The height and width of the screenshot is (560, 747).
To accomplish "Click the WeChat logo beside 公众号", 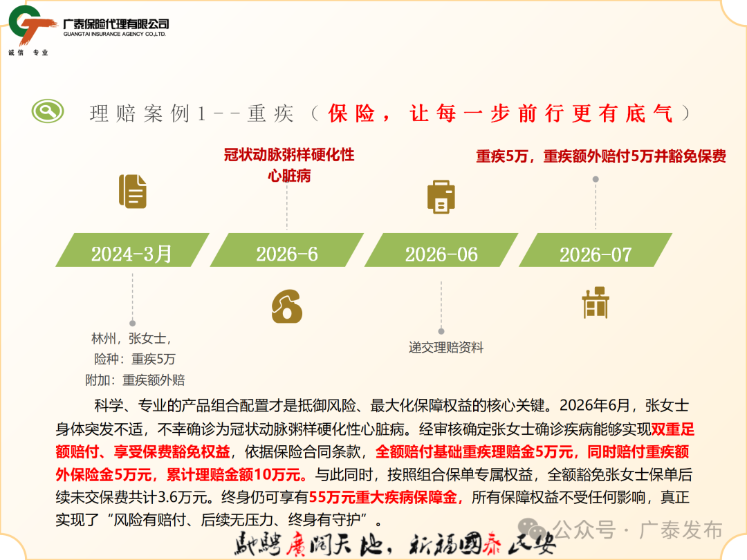I will click(532, 530).
